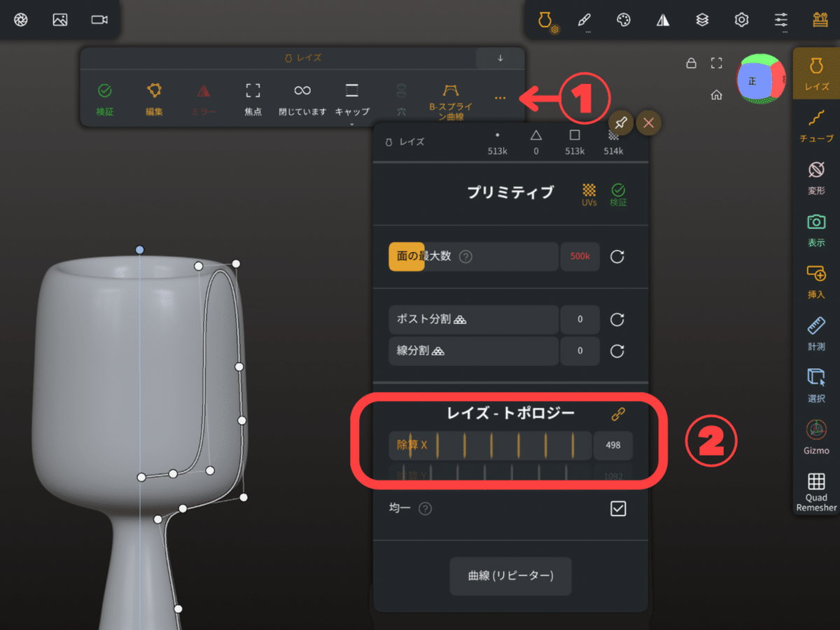The image size is (840, 630).
Task: Open the painting palette icon
Action: click(623, 20)
